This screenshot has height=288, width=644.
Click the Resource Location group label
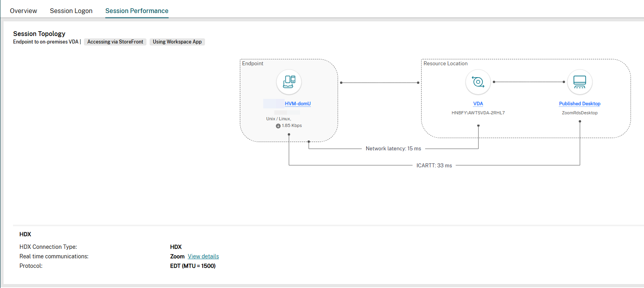click(445, 64)
